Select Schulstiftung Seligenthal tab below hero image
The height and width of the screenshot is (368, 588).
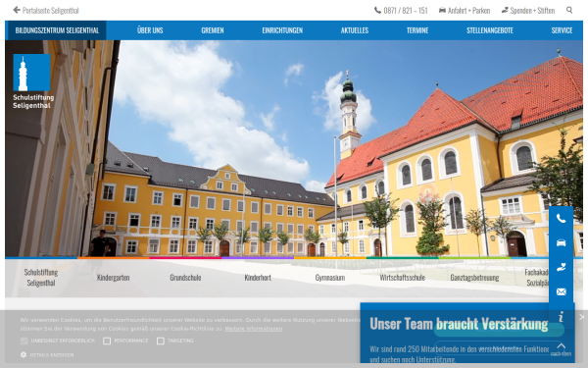click(x=41, y=277)
